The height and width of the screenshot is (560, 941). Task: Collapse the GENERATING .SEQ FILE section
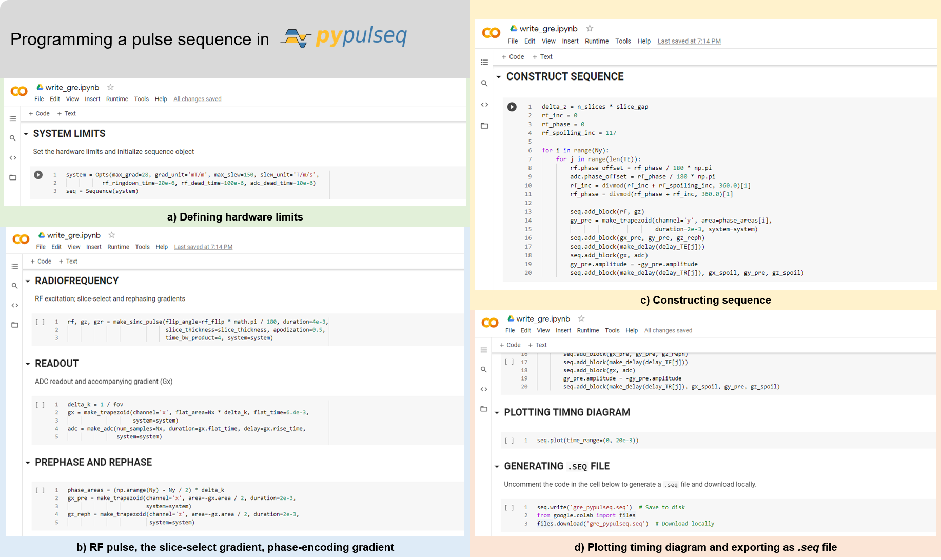click(497, 466)
